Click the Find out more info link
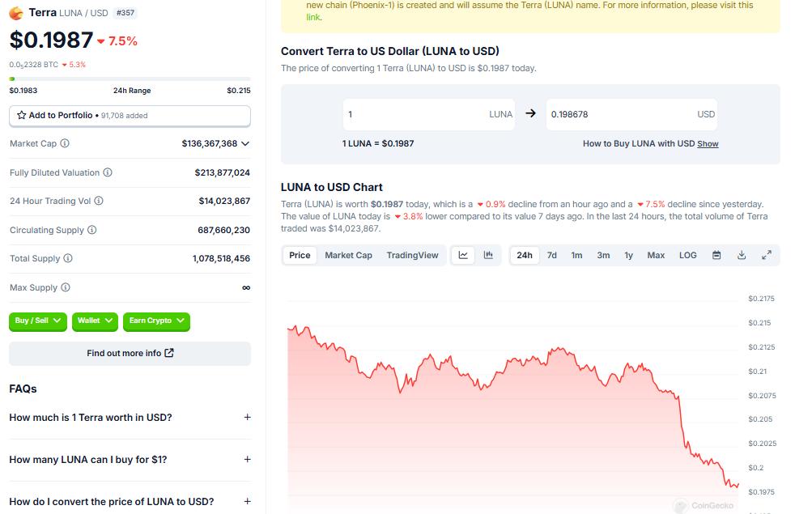The image size is (812, 514). pos(130,353)
